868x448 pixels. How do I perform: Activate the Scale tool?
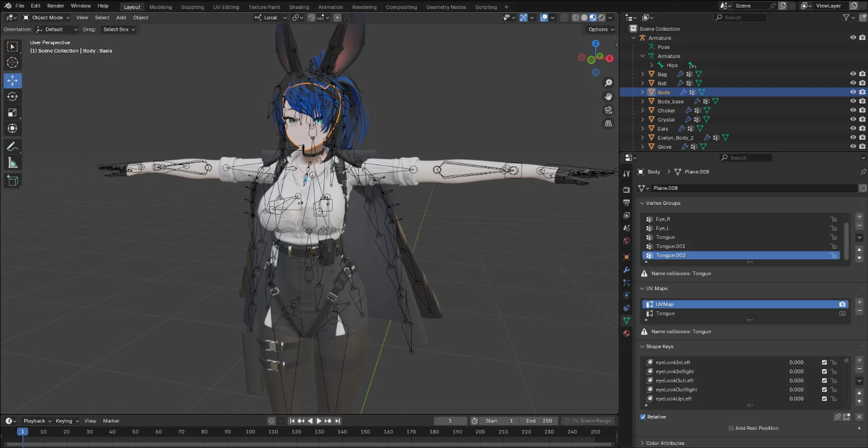[x=13, y=112]
